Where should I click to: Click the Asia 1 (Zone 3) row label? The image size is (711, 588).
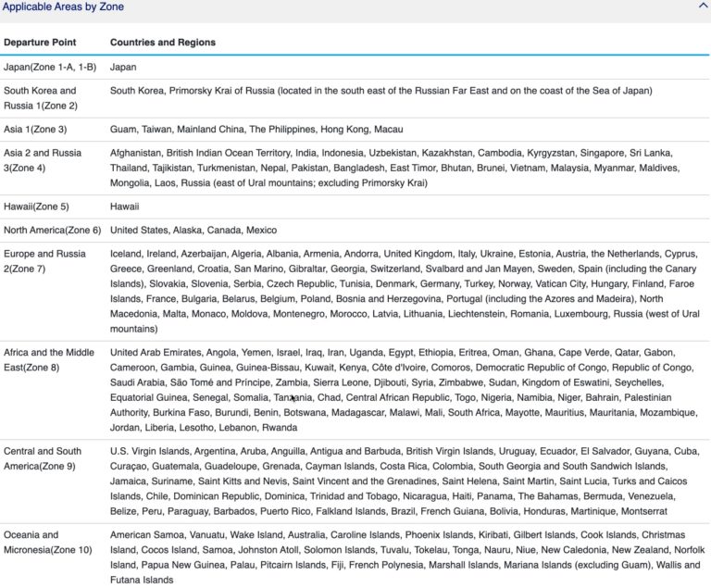(35, 130)
